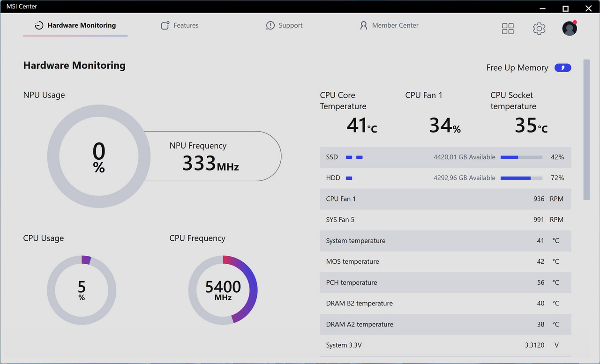Viewport: 600px width, 364px height.
Task: Switch to the Features tab
Action: (x=186, y=26)
